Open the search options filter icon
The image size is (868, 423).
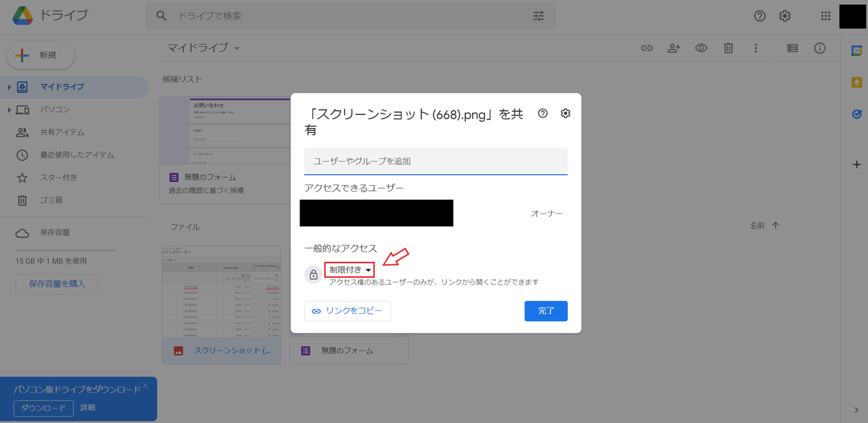tap(538, 15)
